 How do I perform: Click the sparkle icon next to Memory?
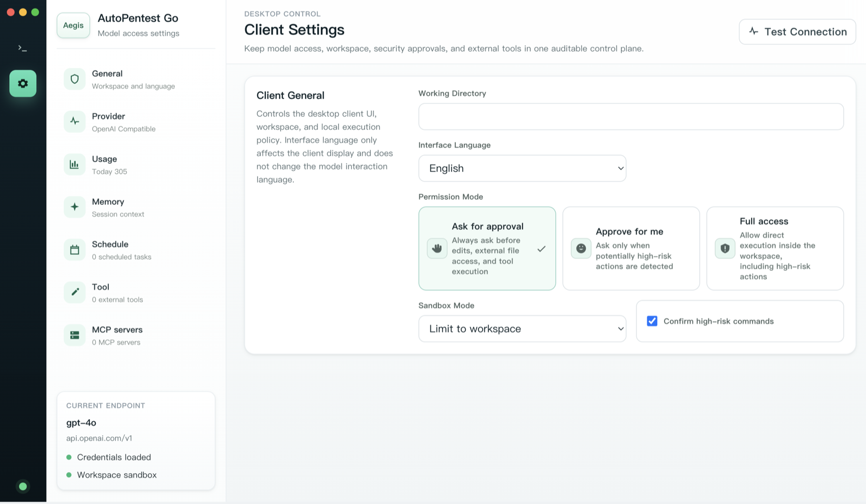coord(75,207)
